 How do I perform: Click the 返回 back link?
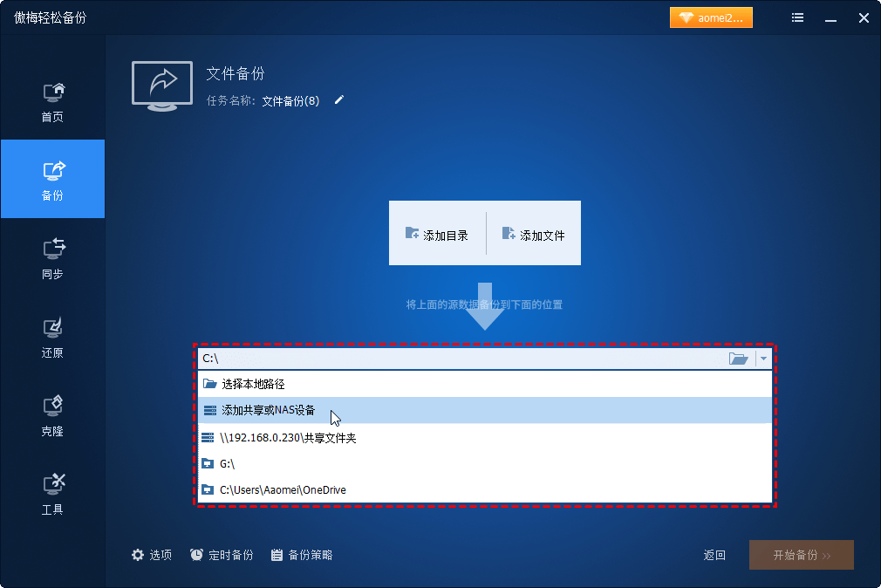[714, 556]
